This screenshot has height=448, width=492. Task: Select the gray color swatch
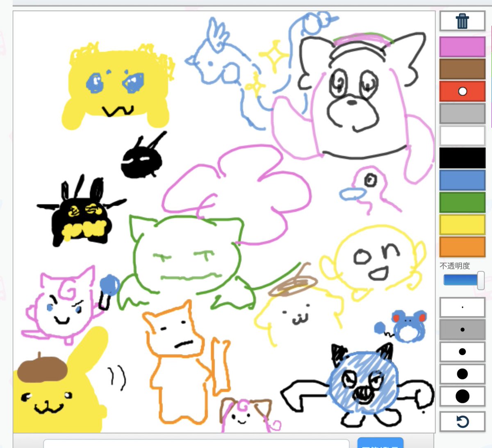[462, 114]
